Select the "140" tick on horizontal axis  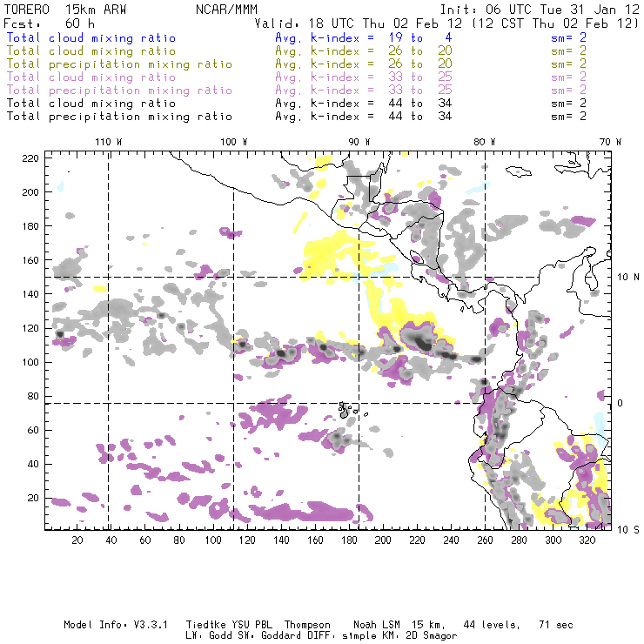[x=281, y=540]
